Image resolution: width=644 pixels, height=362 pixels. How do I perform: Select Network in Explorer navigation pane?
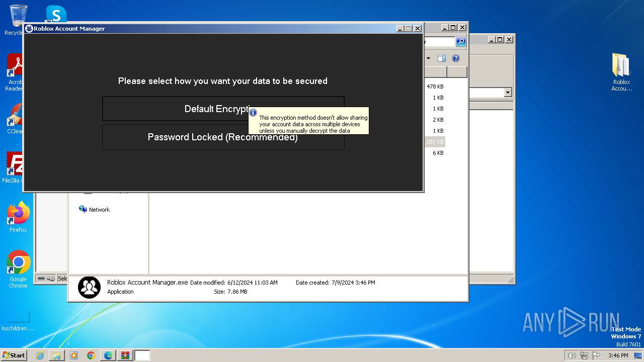pos(94,210)
